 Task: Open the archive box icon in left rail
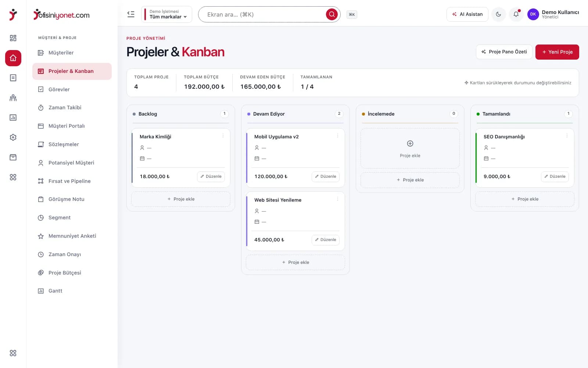[13, 157]
